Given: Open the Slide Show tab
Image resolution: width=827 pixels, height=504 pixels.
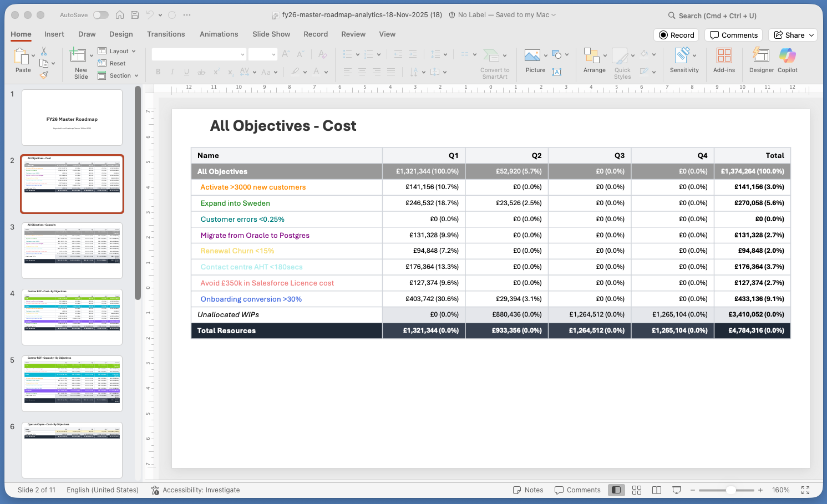Looking at the screenshot, I should (x=271, y=34).
